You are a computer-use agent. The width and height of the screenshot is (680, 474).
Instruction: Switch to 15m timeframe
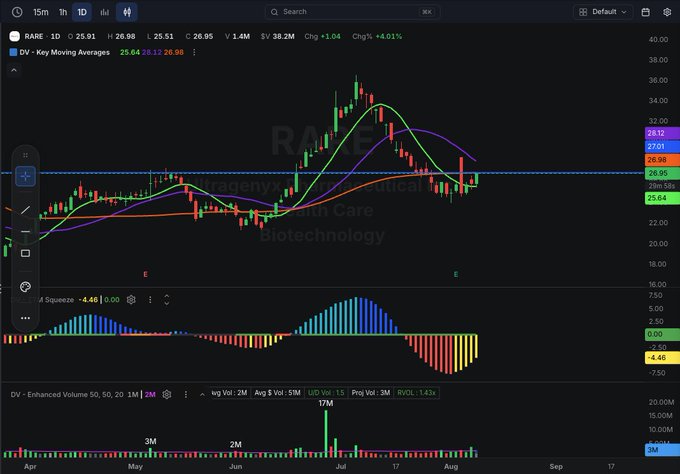pos(41,12)
